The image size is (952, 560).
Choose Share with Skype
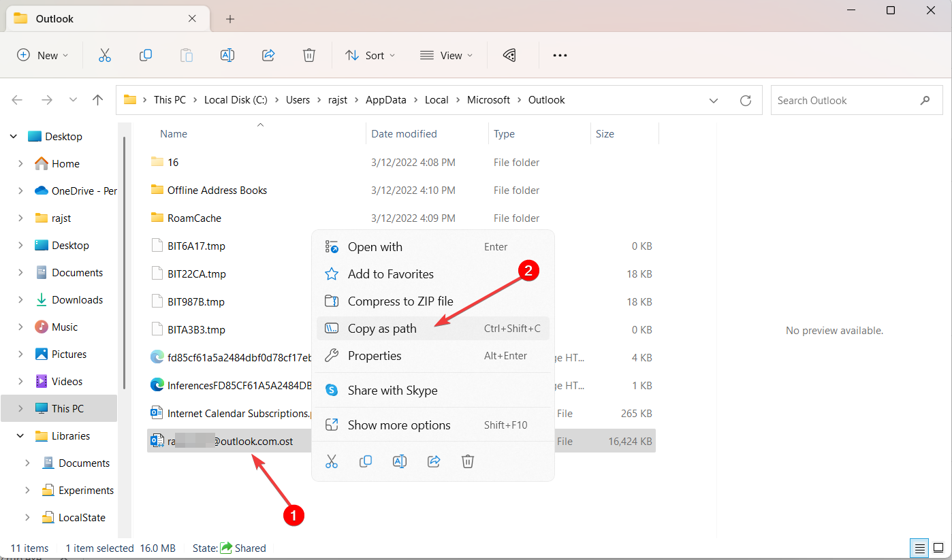pyautogui.click(x=433, y=391)
